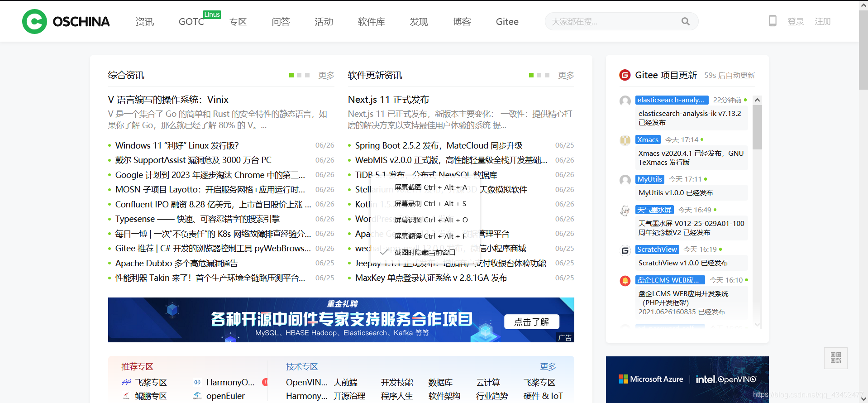Select first carousel dot in 综合资讯
Viewport: 868px width, 403px height.
(291, 75)
